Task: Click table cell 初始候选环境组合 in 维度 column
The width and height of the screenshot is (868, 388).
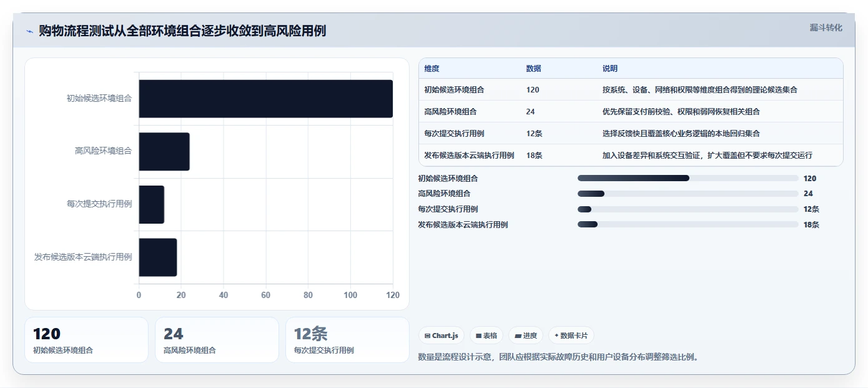Action: tap(454, 90)
